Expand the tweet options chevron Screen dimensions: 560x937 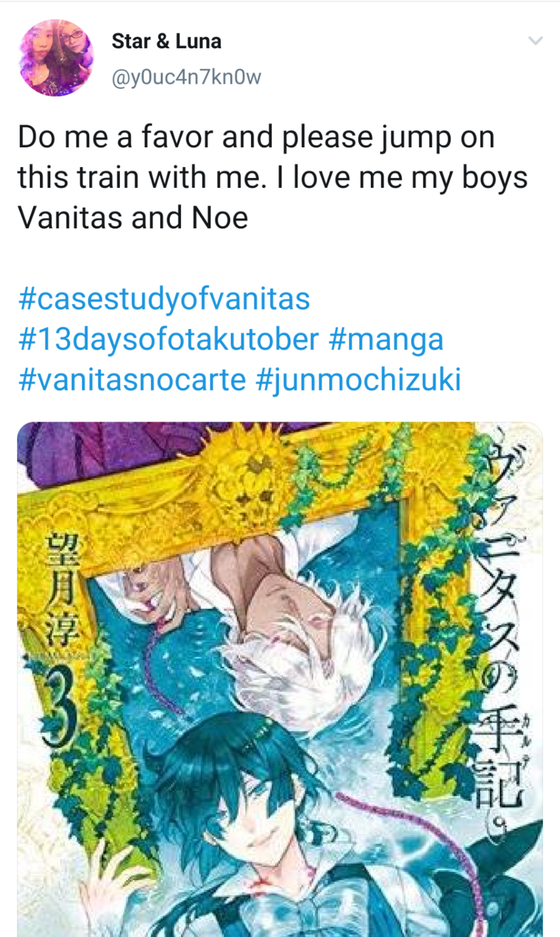(x=535, y=41)
